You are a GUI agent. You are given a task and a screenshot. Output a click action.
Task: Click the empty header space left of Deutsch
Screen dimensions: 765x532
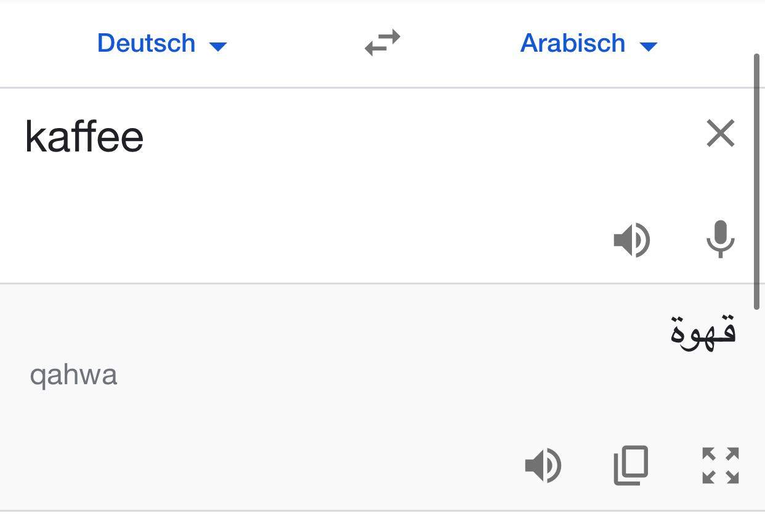pos(43,43)
